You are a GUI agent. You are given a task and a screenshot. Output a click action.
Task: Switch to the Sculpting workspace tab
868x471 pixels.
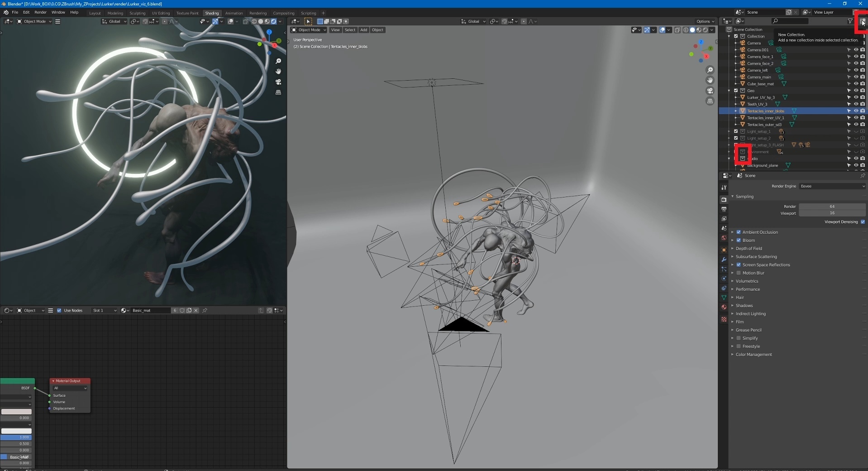(137, 13)
